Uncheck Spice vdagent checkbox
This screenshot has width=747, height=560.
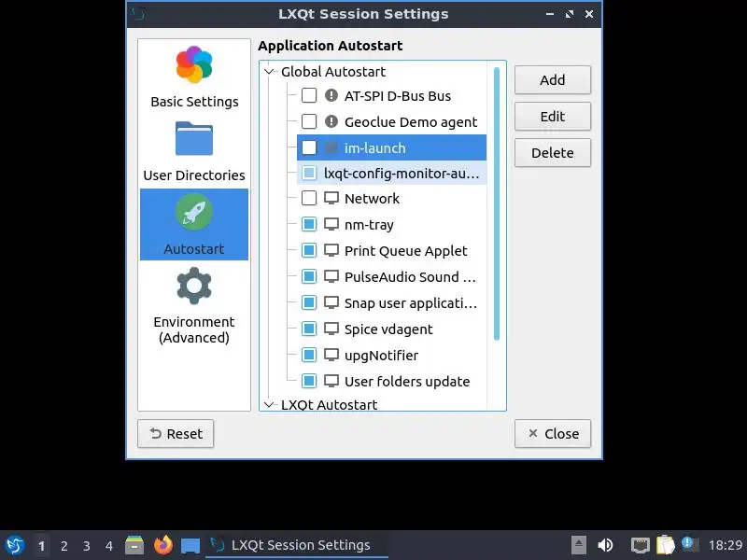point(309,329)
